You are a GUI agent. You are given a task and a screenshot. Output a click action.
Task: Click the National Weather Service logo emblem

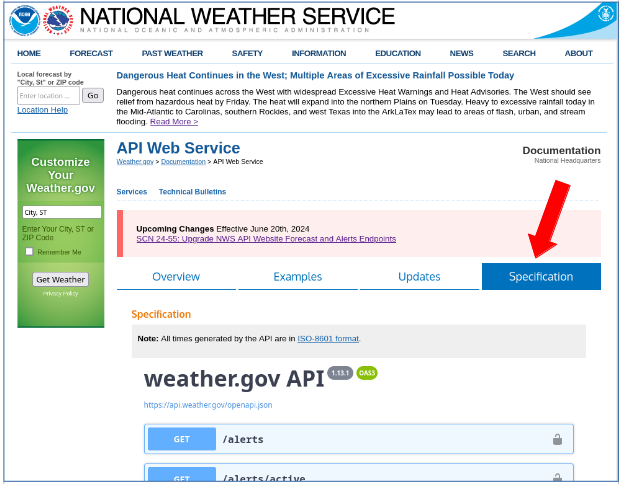point(58,20)
